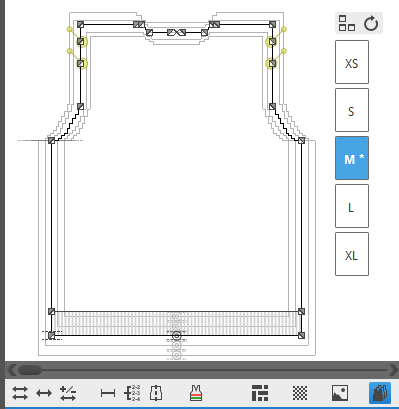Click the circular reset arrow icon
Screen dimensions: 399x409
click(x=371, y=24)
